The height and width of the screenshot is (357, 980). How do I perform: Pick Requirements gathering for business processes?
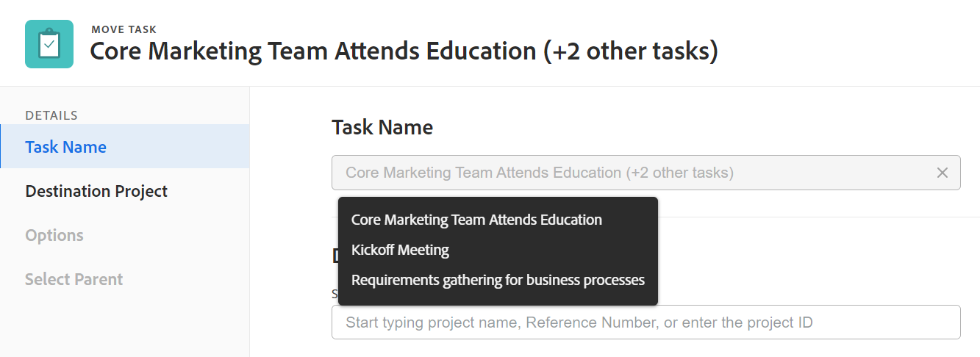click(x=498, y=280)
